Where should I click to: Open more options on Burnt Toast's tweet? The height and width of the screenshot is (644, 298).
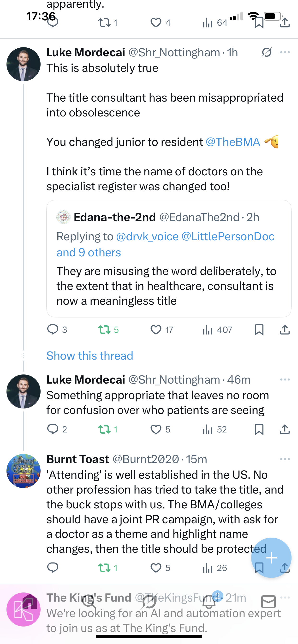point(285,459)
